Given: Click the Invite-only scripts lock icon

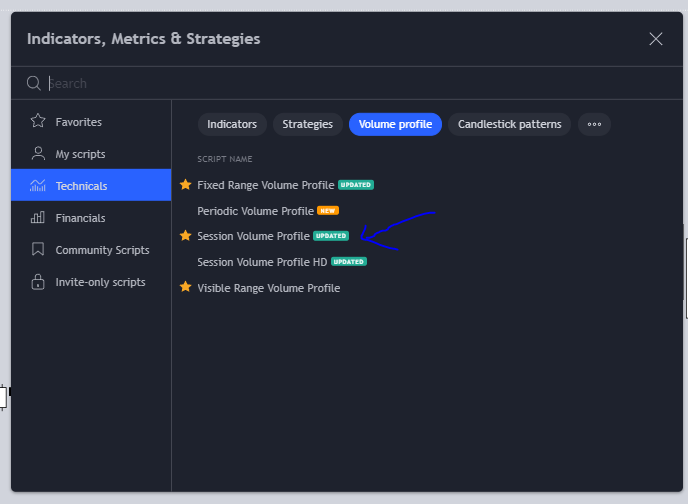Looking at the screenshot, I should (38, 282).
